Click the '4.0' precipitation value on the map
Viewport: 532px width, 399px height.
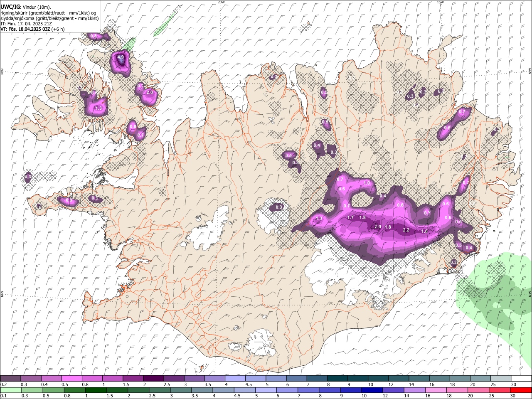[121, 57]
